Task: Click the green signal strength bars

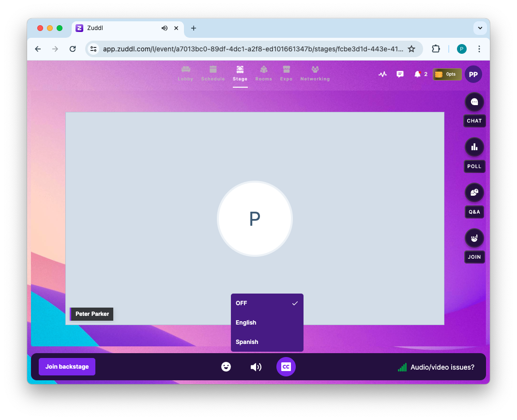Action: pos(402,367)
